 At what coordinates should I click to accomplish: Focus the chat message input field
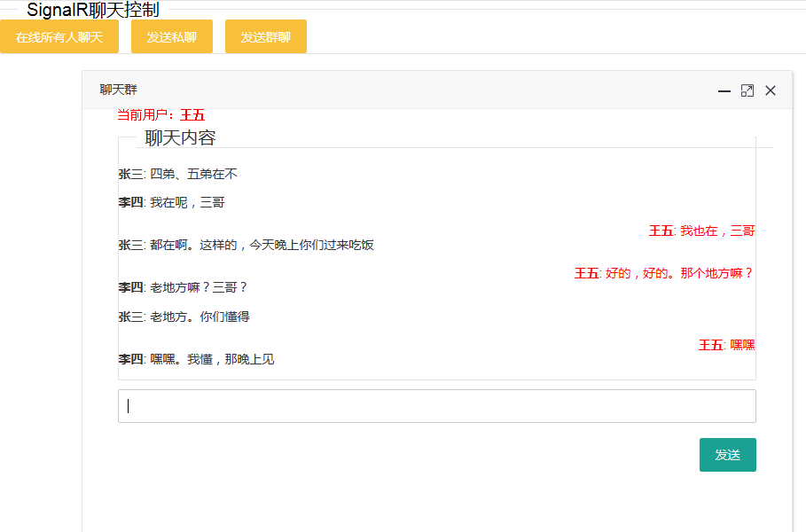437,406
